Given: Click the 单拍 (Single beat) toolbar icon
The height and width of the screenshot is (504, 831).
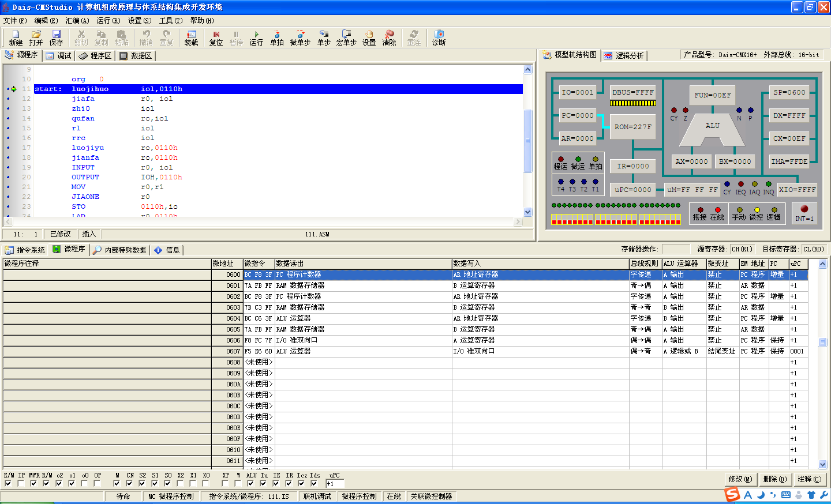Looking at the screenshot, I should [277, 38].
